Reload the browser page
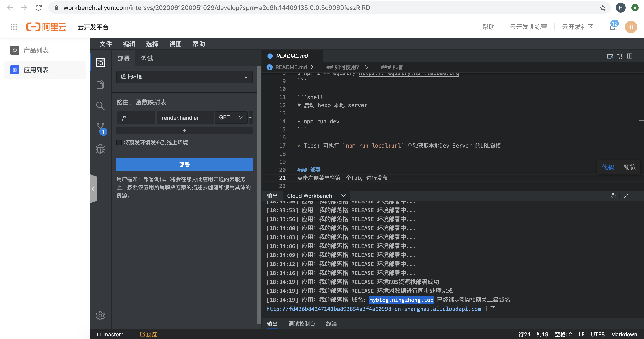The height and width of the screenshot is (339, 644). 39,8
